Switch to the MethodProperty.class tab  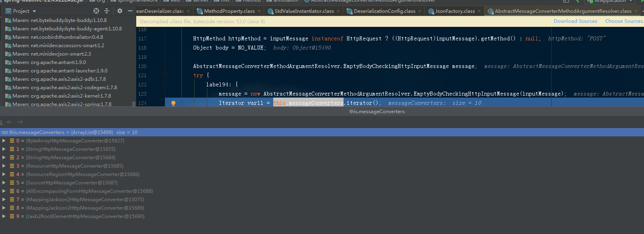(x=229, y=11)
